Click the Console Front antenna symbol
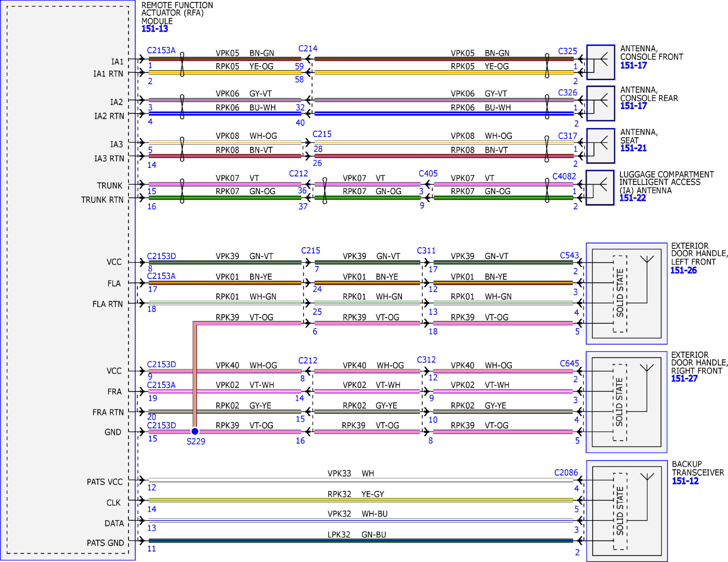The width and height of the screenshot is (728, 562). click(601, 62)
